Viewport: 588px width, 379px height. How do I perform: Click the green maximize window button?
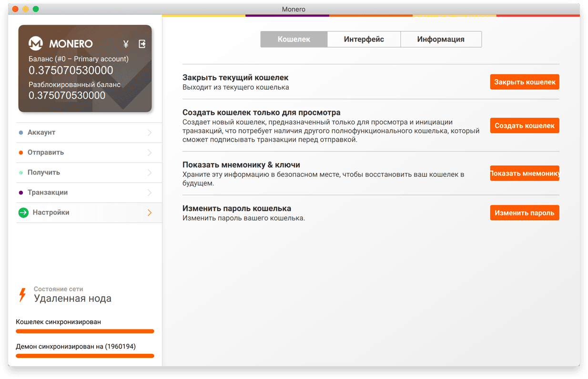click(x=36, y=9)
